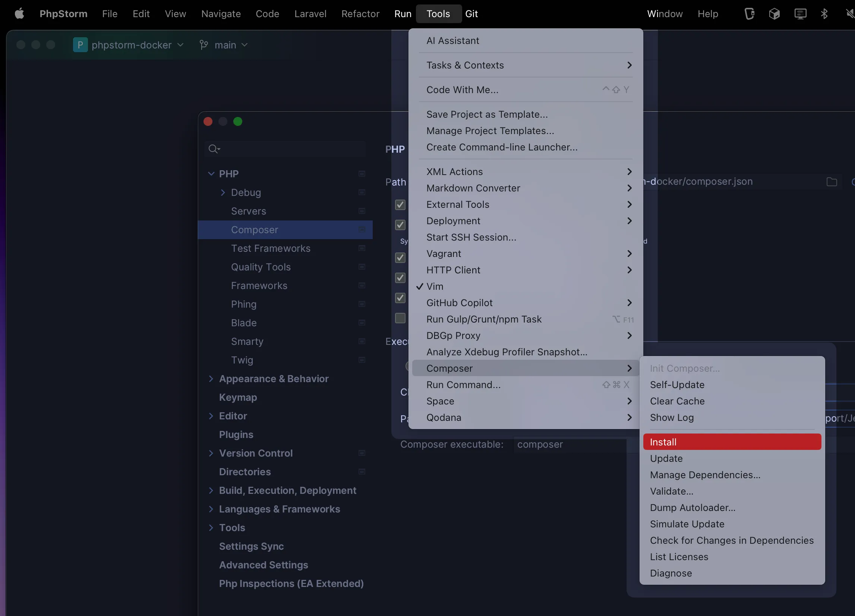This screenshot has width=855, height=616.
Task: Click the settings search field
Action: (285, 149)
